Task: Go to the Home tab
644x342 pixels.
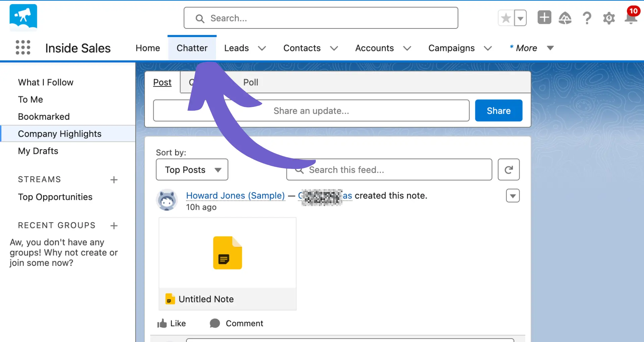Action: point(148,48)
